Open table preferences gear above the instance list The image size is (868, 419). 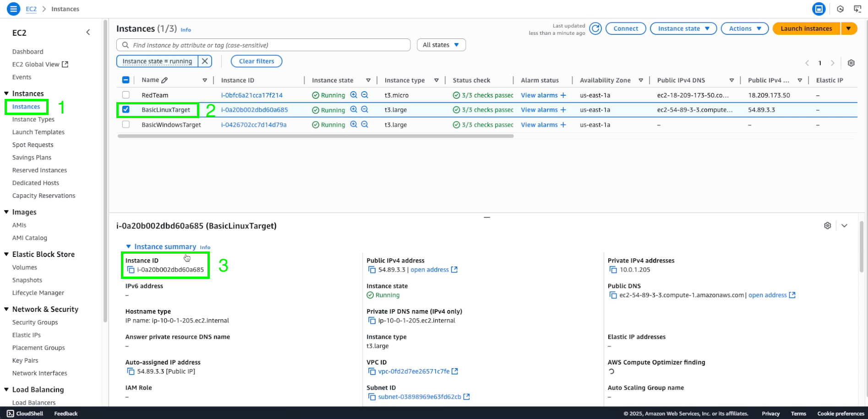coord(851,63)
